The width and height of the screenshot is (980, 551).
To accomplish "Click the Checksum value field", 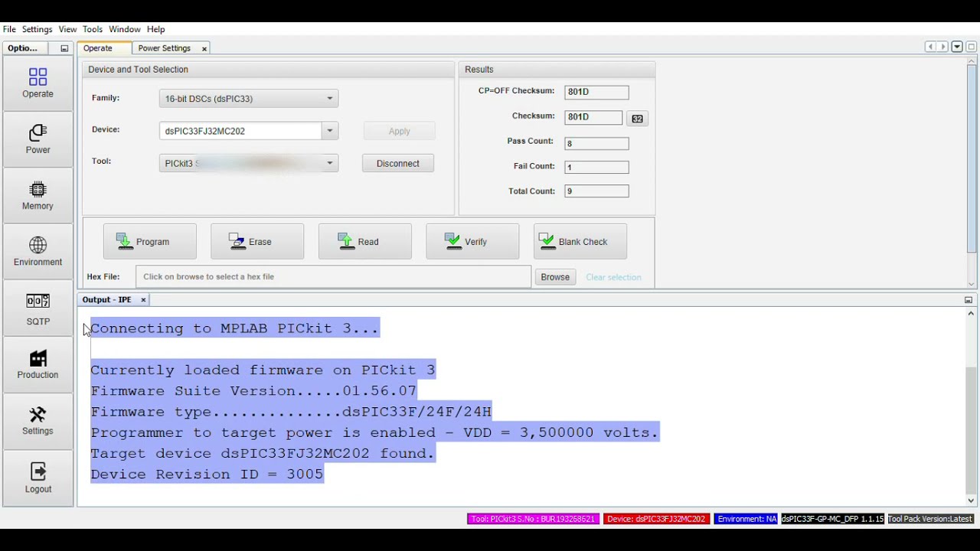I will pos(593,117).
